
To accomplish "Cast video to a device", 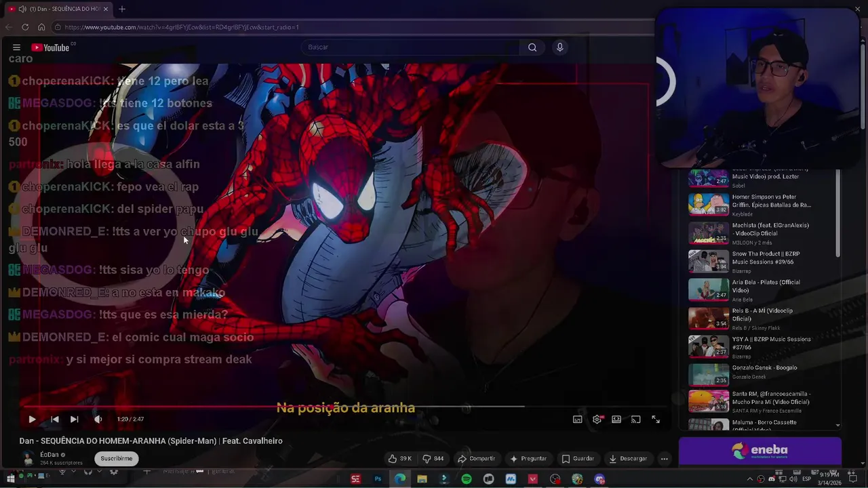I will (636, 420).
